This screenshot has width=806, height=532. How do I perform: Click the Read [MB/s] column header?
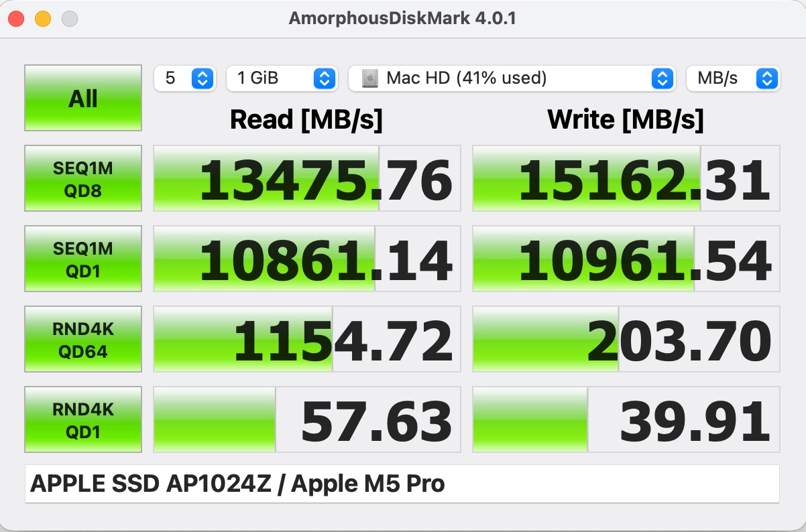point(306,120)
